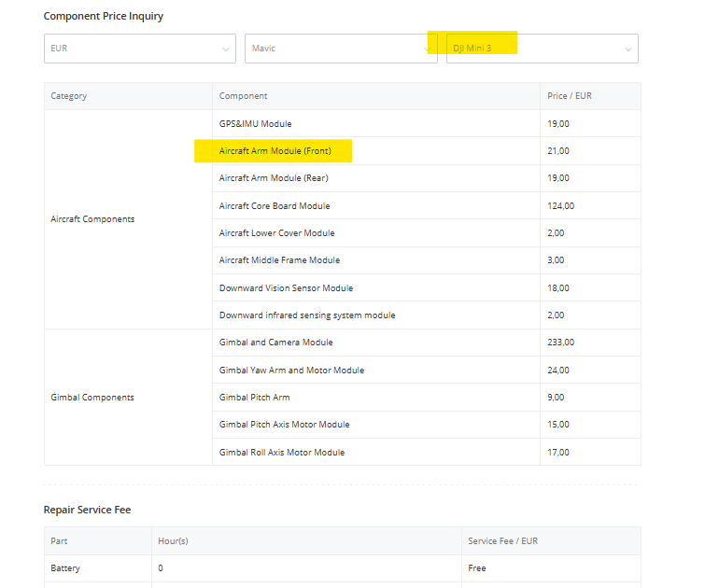Click the Gimbal Components category cell
Screen dimensions: 705x588
[128, 398]
